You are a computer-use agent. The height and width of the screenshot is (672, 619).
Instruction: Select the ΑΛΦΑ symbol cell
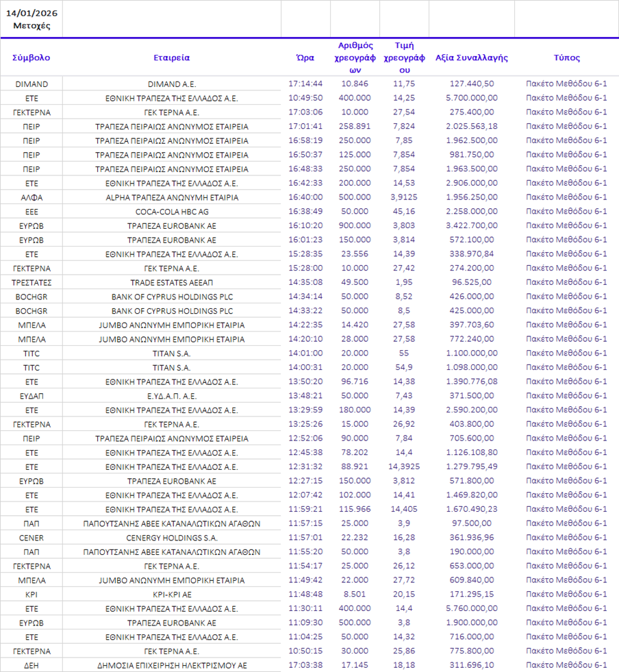(x=31, y=197)
